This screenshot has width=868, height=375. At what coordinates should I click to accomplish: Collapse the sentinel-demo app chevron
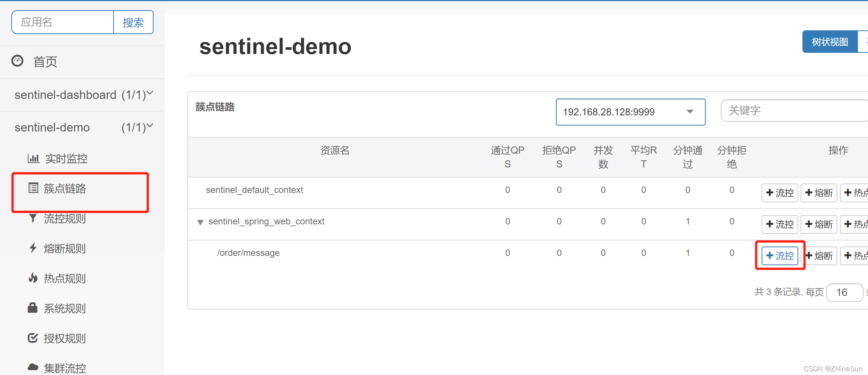[x=150, y=125]
